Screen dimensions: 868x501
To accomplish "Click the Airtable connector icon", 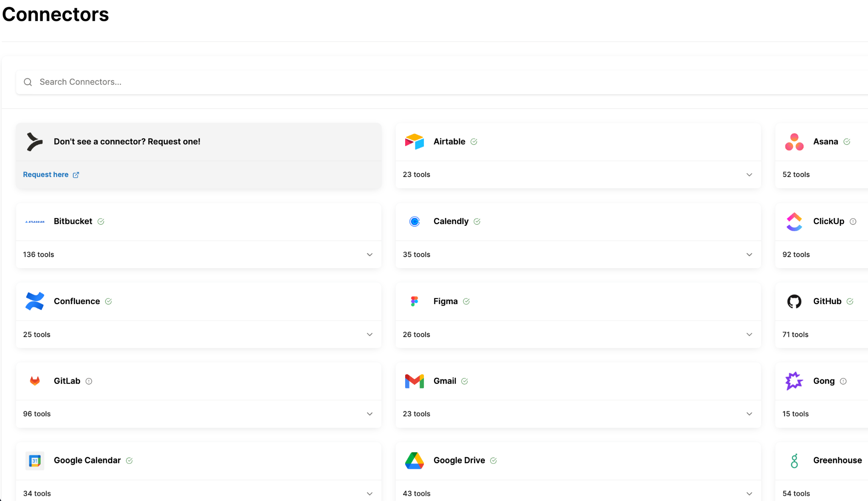I will pyautogui.click(x=415, y=142).
